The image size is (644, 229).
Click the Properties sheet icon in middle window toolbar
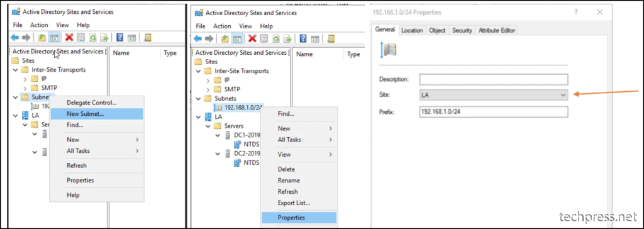(264, 38)
